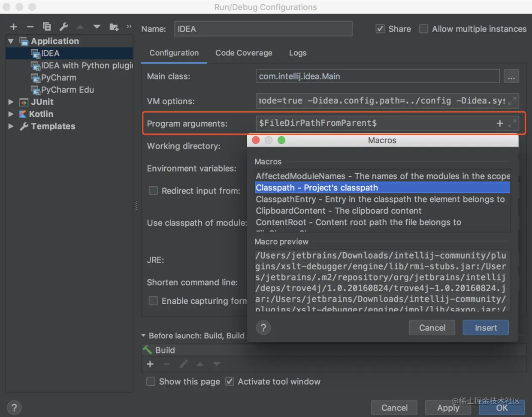Enable Allow multiple instances
This screenshot has width=532, height=417.
click(x=423, y=29)
